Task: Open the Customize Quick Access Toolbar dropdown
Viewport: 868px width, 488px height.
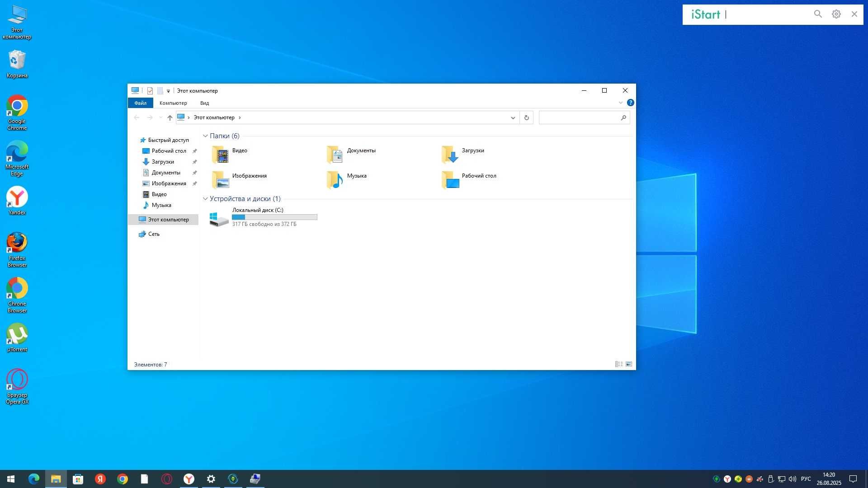Action: [x=168, y=91]
